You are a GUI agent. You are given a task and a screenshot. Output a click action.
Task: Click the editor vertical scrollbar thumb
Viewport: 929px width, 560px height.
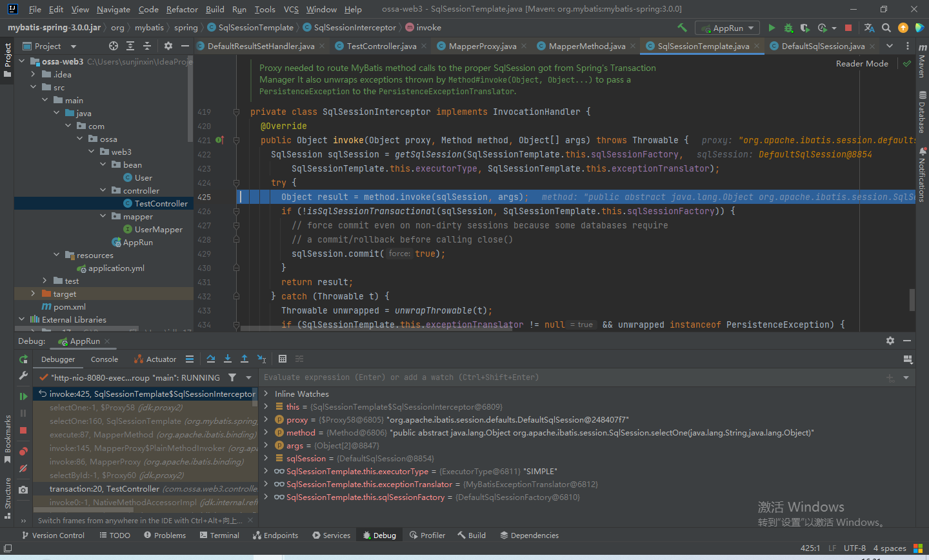click(x=912, y=299)
